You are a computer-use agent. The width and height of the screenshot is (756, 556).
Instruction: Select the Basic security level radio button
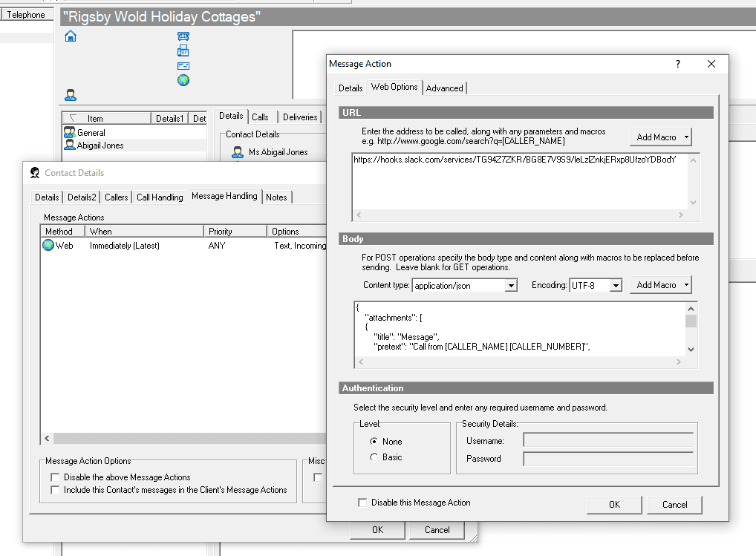tap(374, 457)
